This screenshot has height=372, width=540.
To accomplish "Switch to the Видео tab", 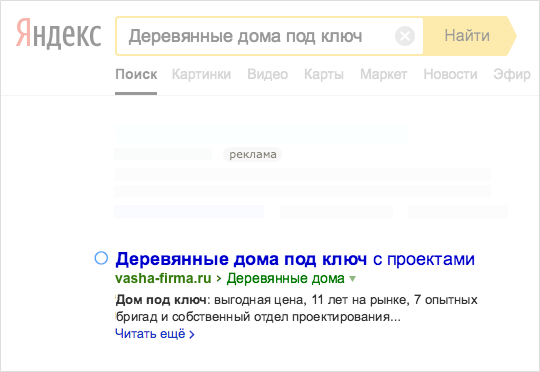I will pos(268,74).
